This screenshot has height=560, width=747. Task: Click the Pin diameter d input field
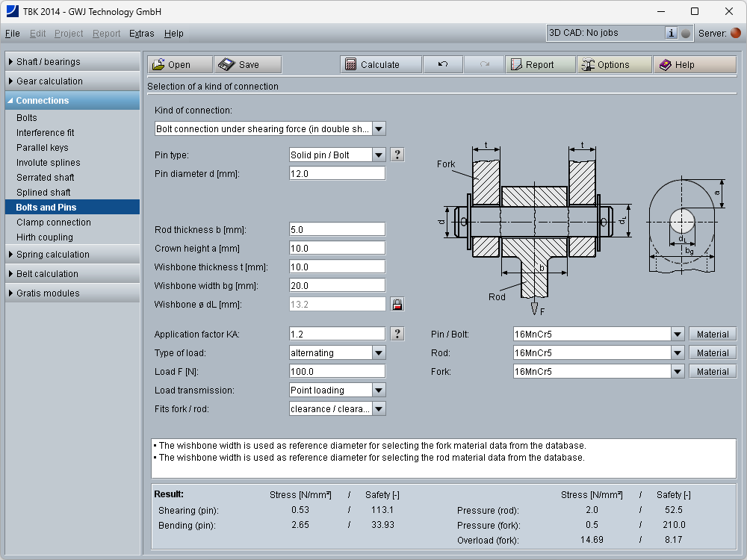(x=337, y=173)
